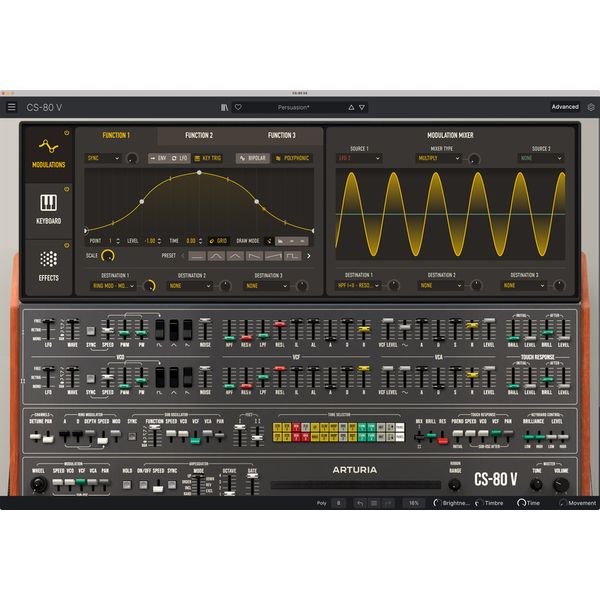Adjust the Mixer Type amount knob
600x600 pixels.
point(474,158)
